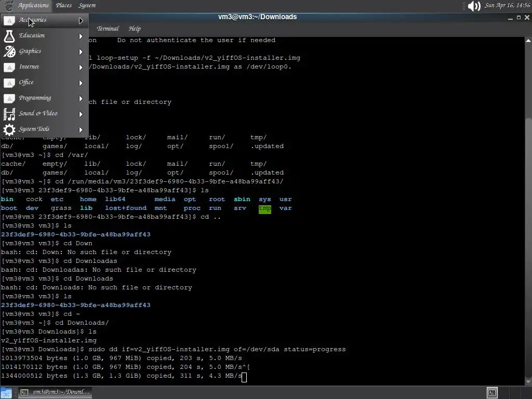
Task: Open the Internet submenu
Action: (44, 67)
